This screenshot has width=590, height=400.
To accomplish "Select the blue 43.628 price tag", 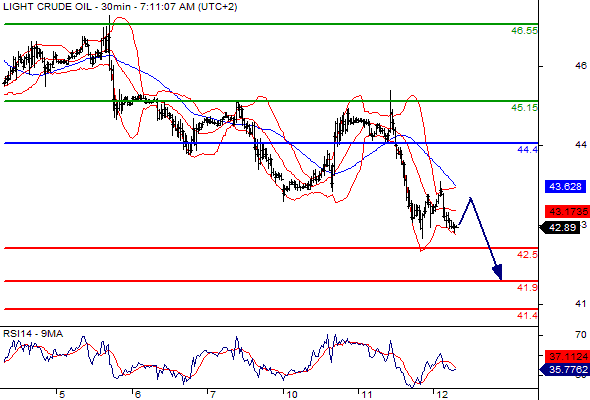I will (565, 186).
